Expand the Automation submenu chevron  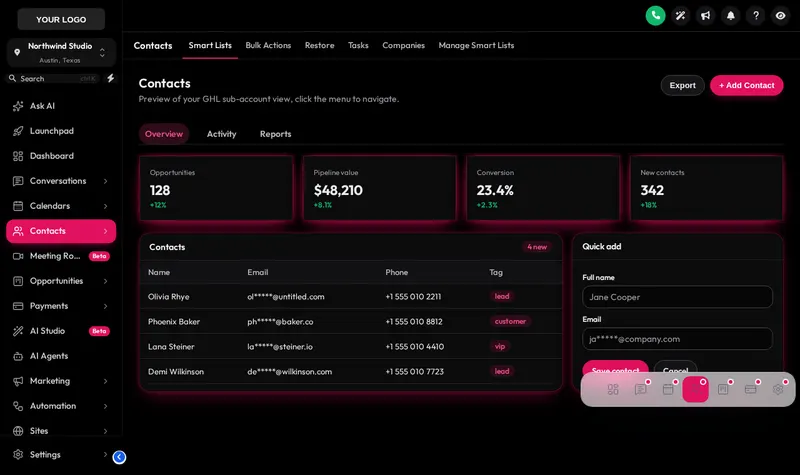[105, 406]
